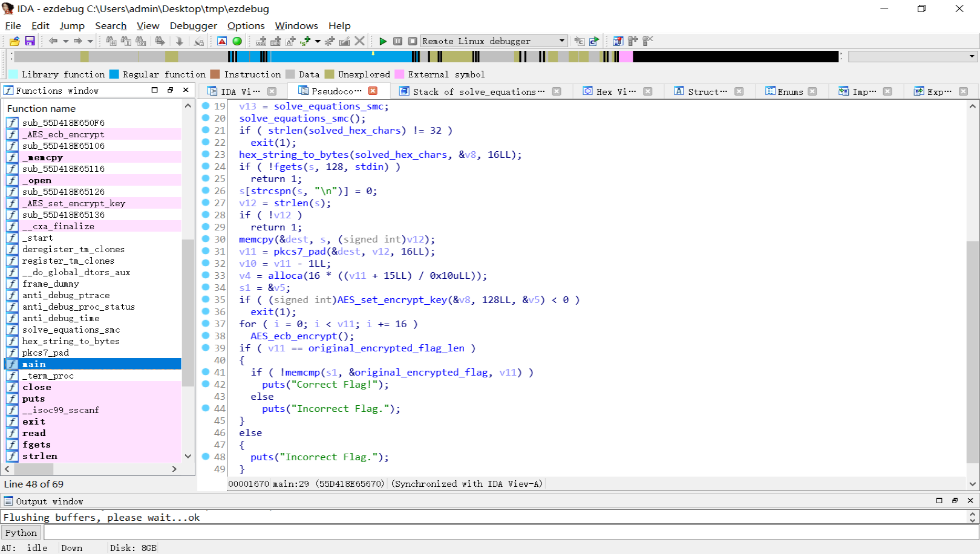Click the gray down arrow toolbar icon
The width and height of the screenshot is (980, 554).
tap(180, 41)
